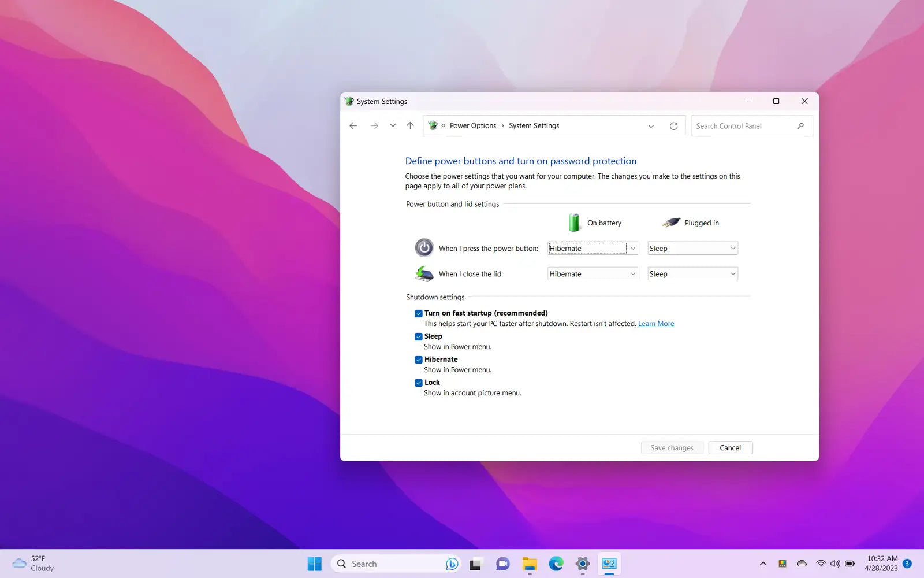
Task: Open the weather widget showing 52°F
Action: (33, 564)
